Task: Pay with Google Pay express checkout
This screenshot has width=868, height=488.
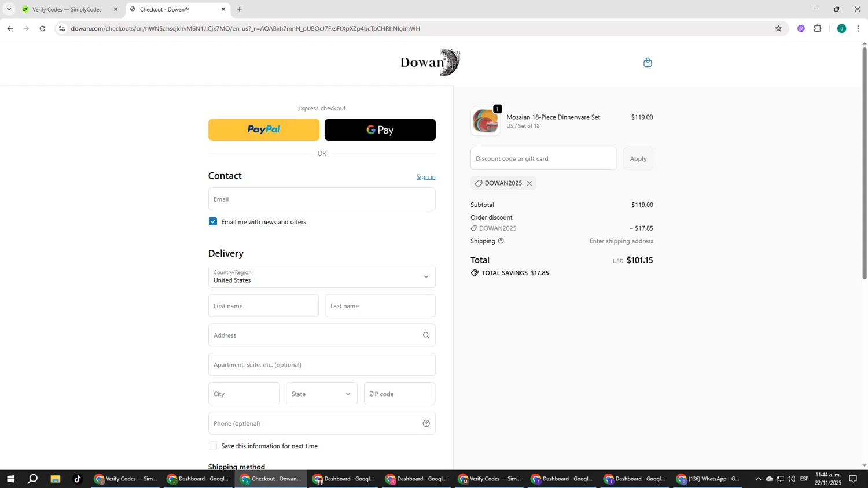Action: click(380, 130)
